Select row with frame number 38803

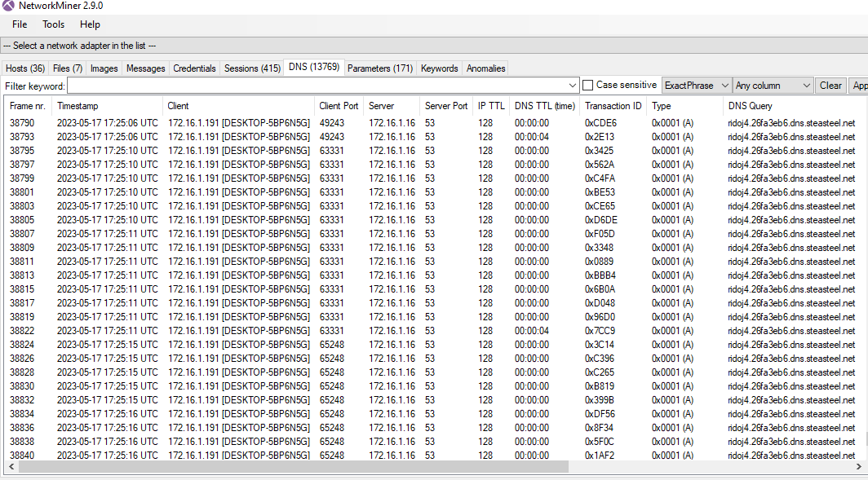[434, 205]
